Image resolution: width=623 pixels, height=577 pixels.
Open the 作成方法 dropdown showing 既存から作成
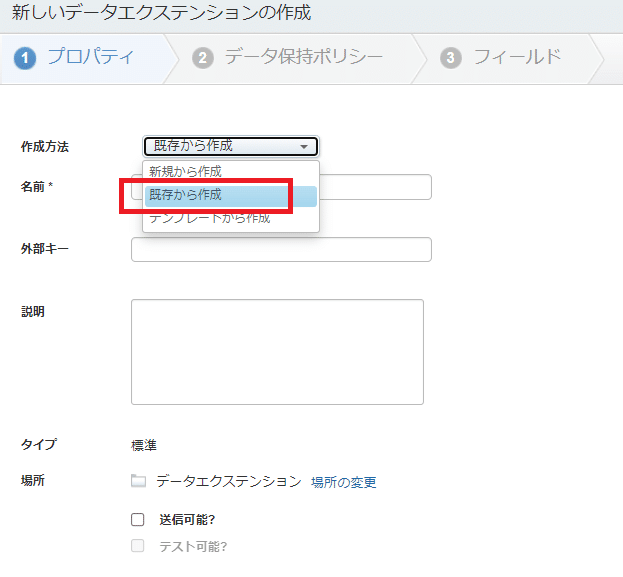pos(230,146)
